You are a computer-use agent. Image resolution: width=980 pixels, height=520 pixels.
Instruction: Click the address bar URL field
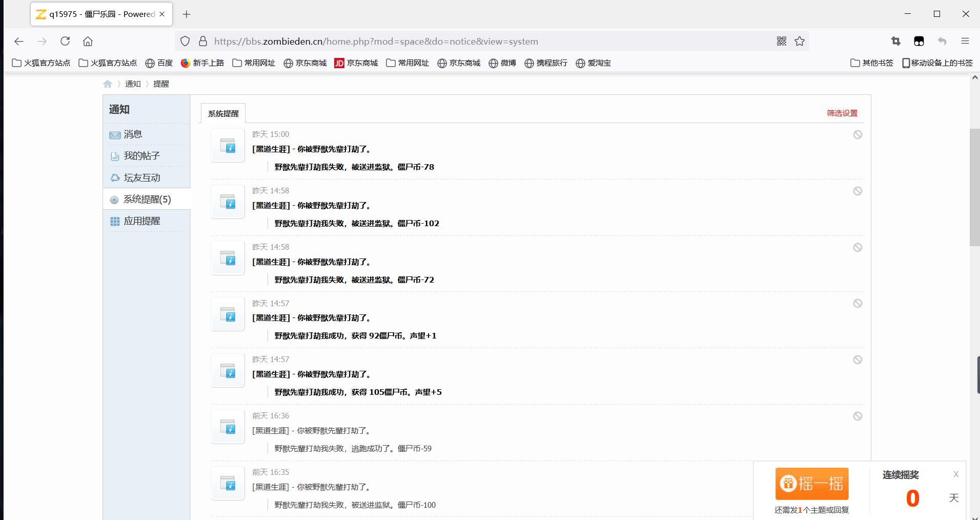pyautogui.click(x=492, y=41)
